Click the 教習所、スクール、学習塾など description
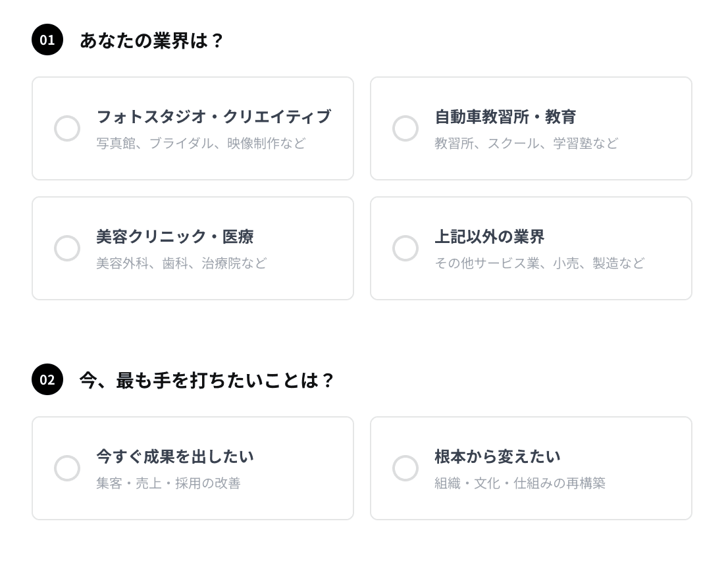The height and width of the screenshot is (569, 728). [x=526, y=143]
